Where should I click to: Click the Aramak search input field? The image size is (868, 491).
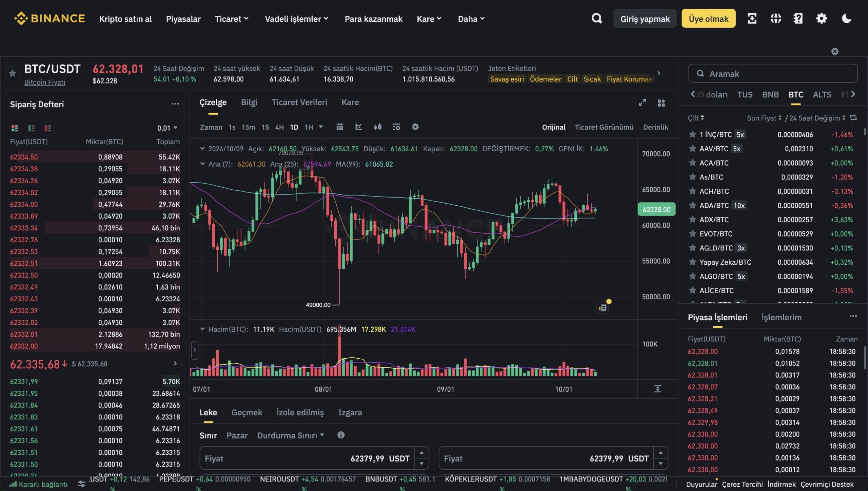(773, 73)
